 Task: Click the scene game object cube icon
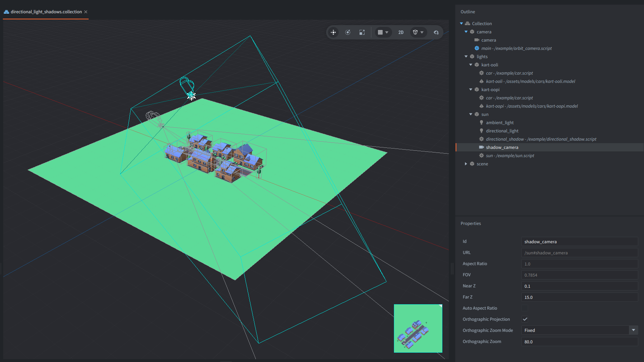coord(472,164)
